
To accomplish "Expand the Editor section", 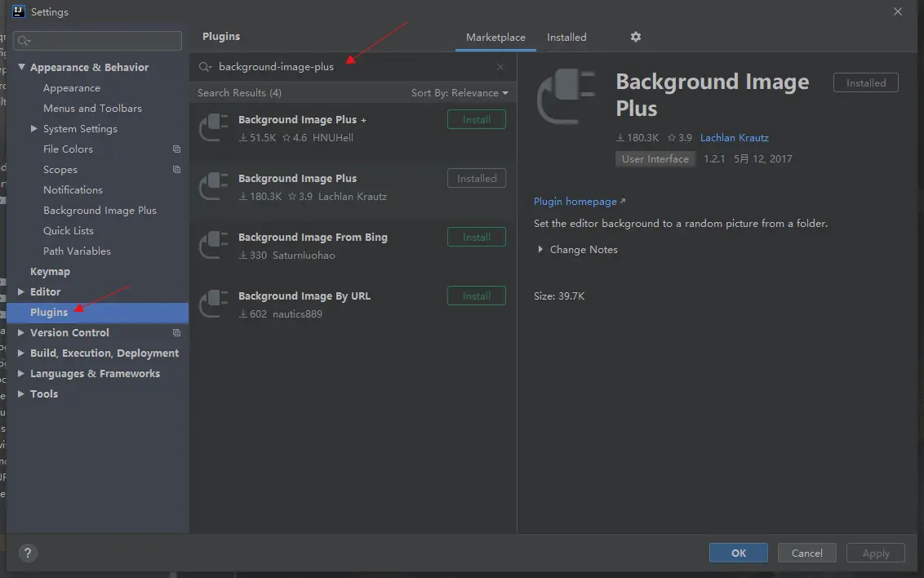I will (20, 291).
